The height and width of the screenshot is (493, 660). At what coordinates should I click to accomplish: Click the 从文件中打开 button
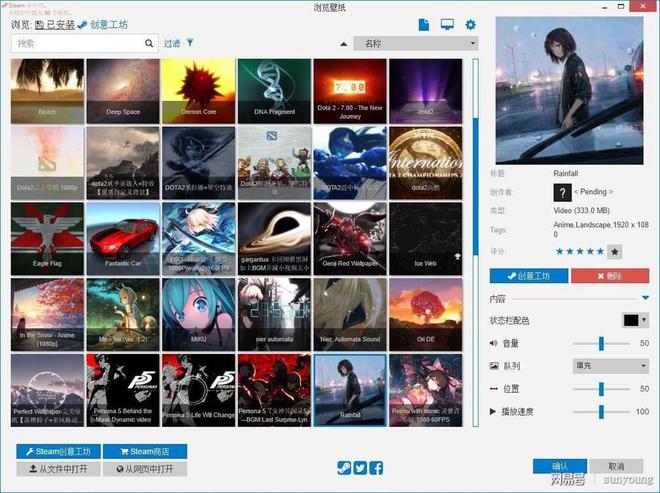pos(59,468)
